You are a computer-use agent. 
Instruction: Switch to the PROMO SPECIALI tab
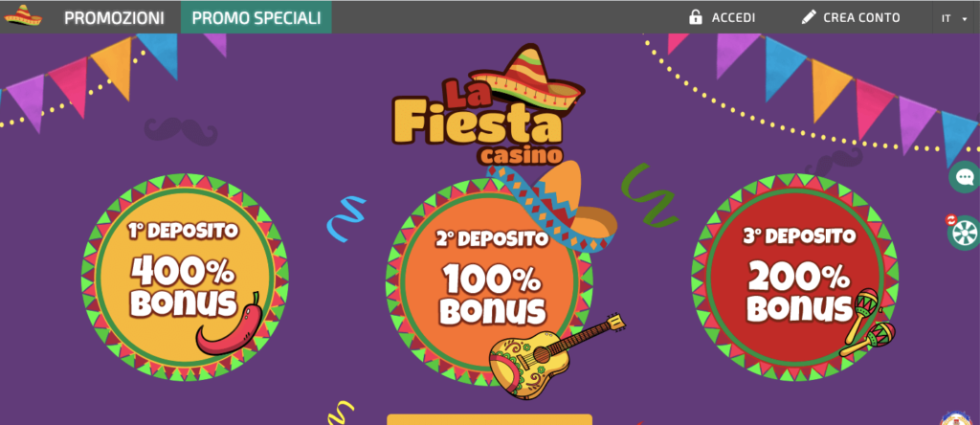click(x=256, y=18)
